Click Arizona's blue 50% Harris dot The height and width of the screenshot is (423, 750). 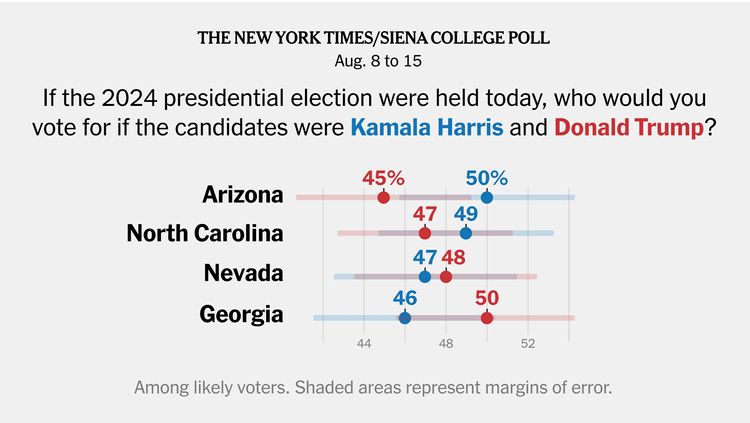click(487, 197)
